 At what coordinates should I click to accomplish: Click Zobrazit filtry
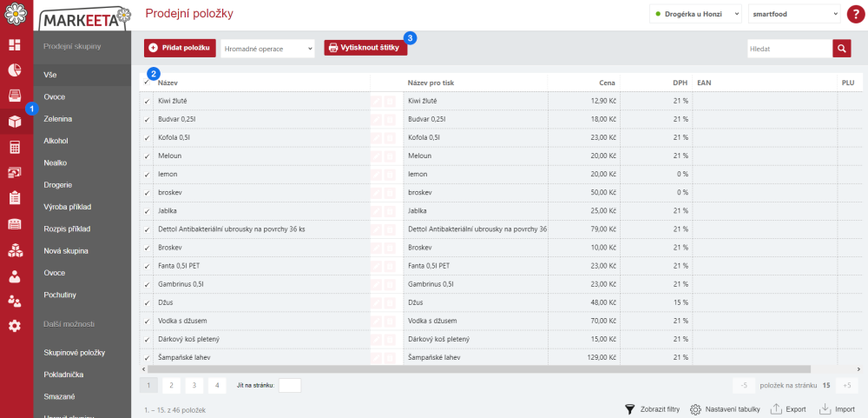pyautogui.click(x=652, y=409)
